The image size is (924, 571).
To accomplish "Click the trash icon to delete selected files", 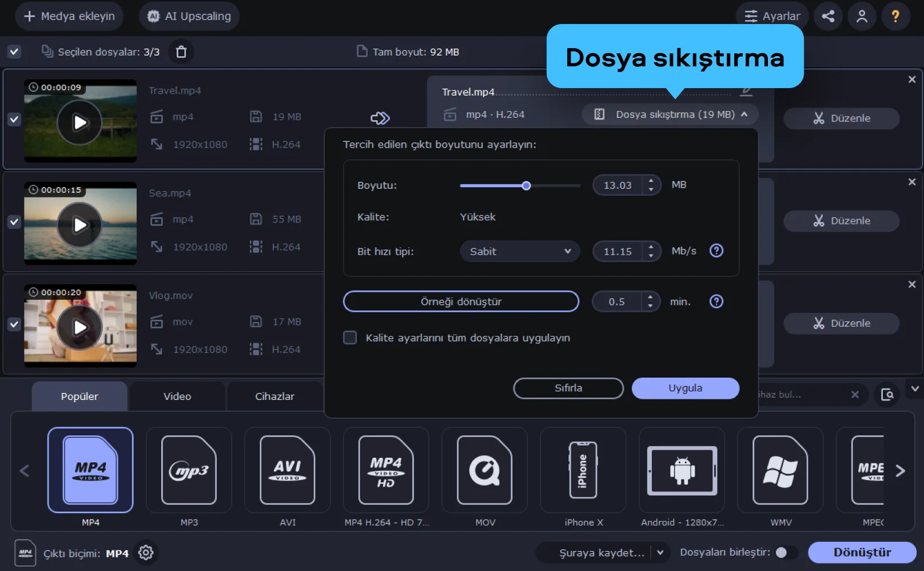I will (181, 52).
